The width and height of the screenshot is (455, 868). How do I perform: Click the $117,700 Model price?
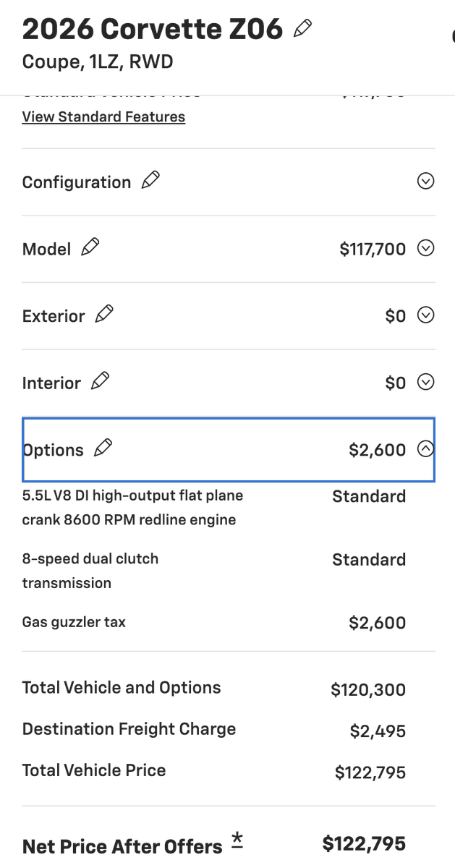click(x=373, y=250)
